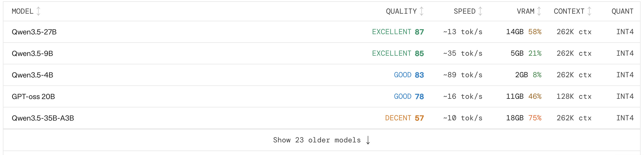Click the 18GB 75% VRAM value
The width and height of the screenshot is (644, 155).
(524, 118)
